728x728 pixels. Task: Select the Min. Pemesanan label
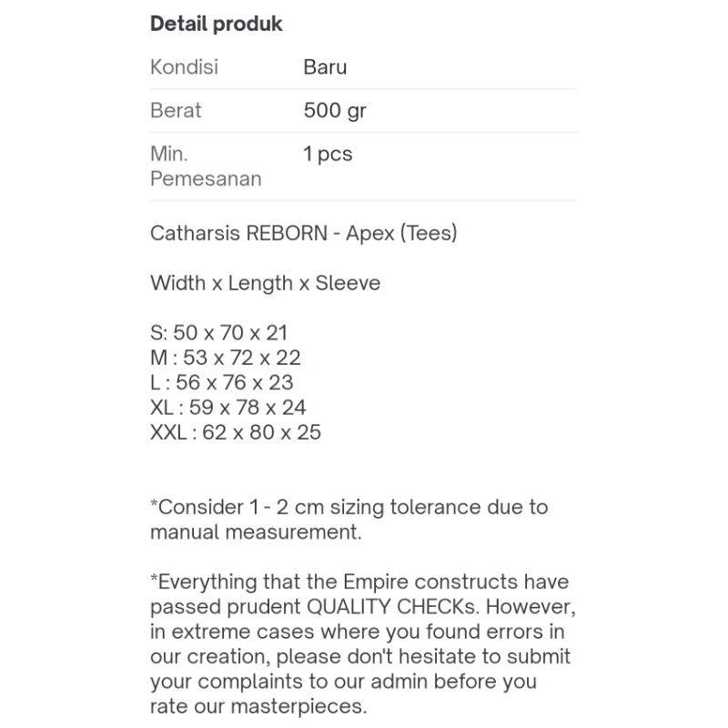(206, 167)
